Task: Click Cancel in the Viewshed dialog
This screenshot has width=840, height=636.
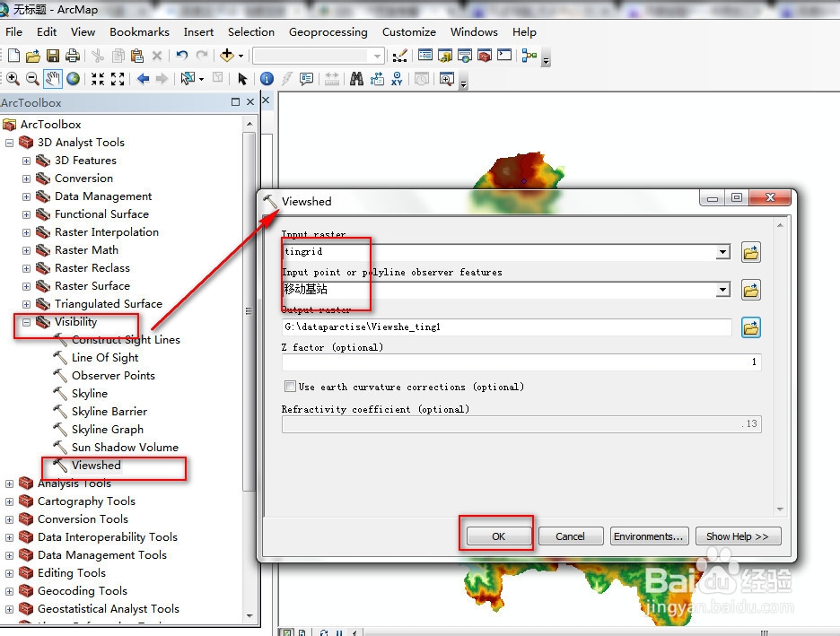Action: 570,536
